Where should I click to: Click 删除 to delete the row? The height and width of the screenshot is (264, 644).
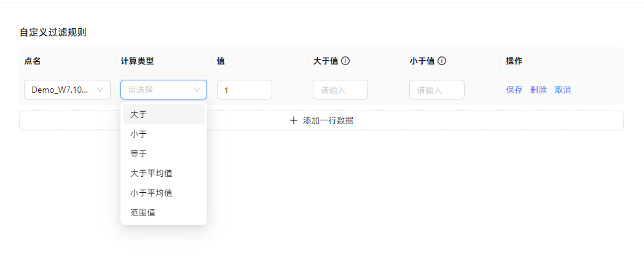click(538, 90)
